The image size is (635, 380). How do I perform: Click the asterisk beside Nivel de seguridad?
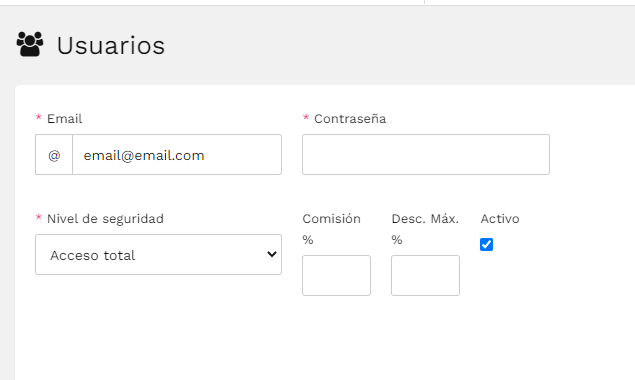coord(39,218)
